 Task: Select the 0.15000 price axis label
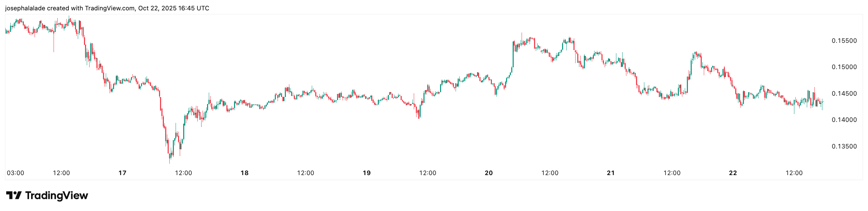pos(844,67)
